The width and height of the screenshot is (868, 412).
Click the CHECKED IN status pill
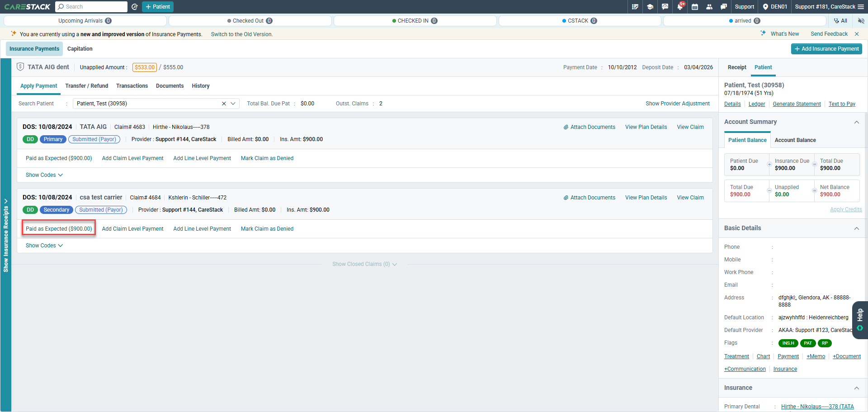415,21
